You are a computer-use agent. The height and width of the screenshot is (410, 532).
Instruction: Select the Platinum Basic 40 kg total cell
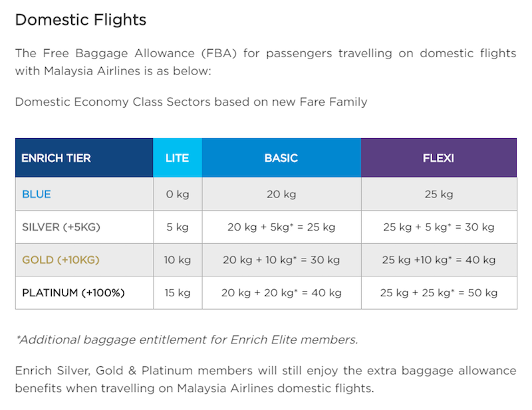pos(281,292)
